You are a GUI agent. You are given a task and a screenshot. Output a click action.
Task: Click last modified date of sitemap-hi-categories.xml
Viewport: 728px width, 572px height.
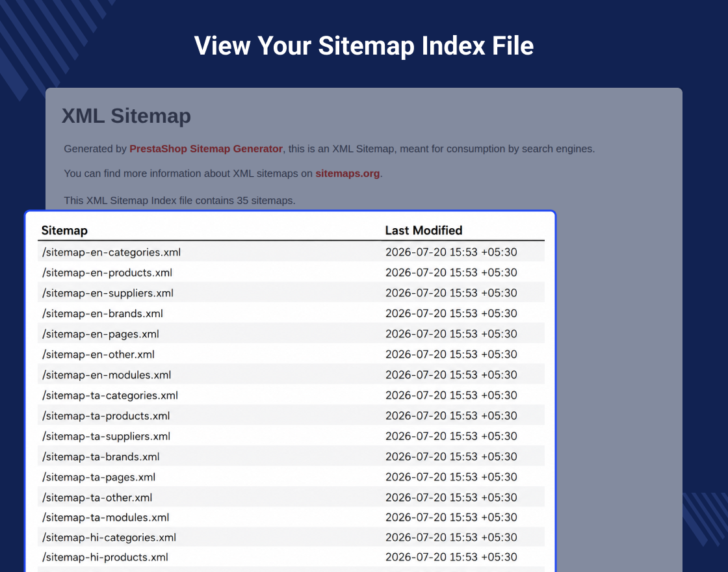click(x=451, y=537)
